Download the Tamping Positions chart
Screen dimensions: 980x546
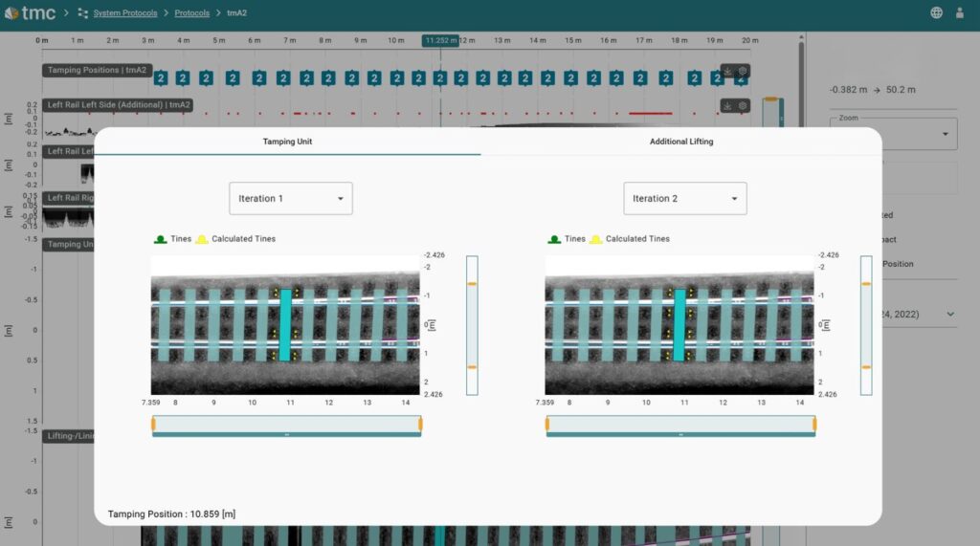(727, 71)
